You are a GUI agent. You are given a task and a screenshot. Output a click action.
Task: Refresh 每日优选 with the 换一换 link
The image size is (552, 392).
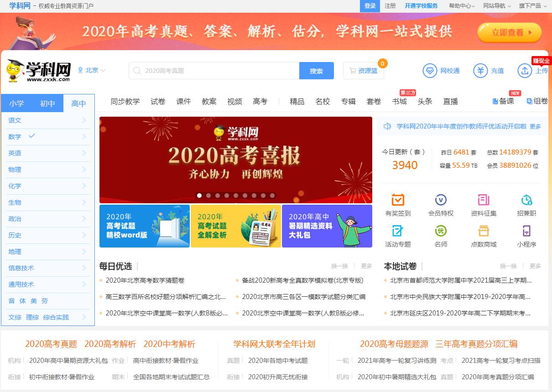pyautogui.click(x=339, y=266)
